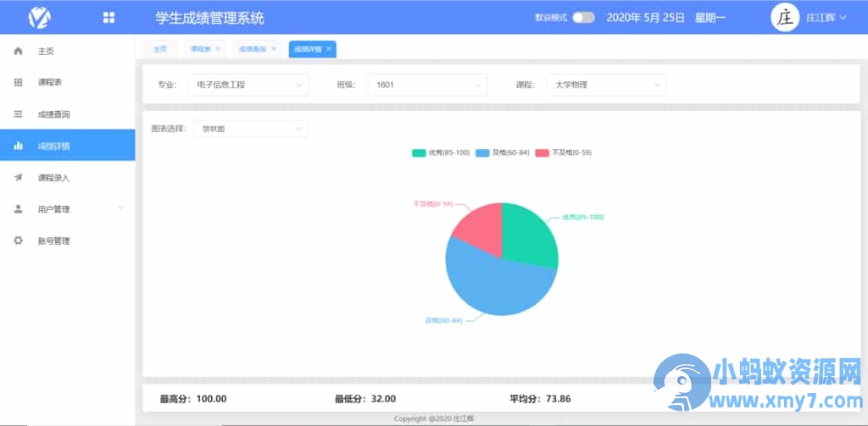The image size is (868, 426).
Task: Click the gear icon beside 账号管理
Action: (18, 241)
